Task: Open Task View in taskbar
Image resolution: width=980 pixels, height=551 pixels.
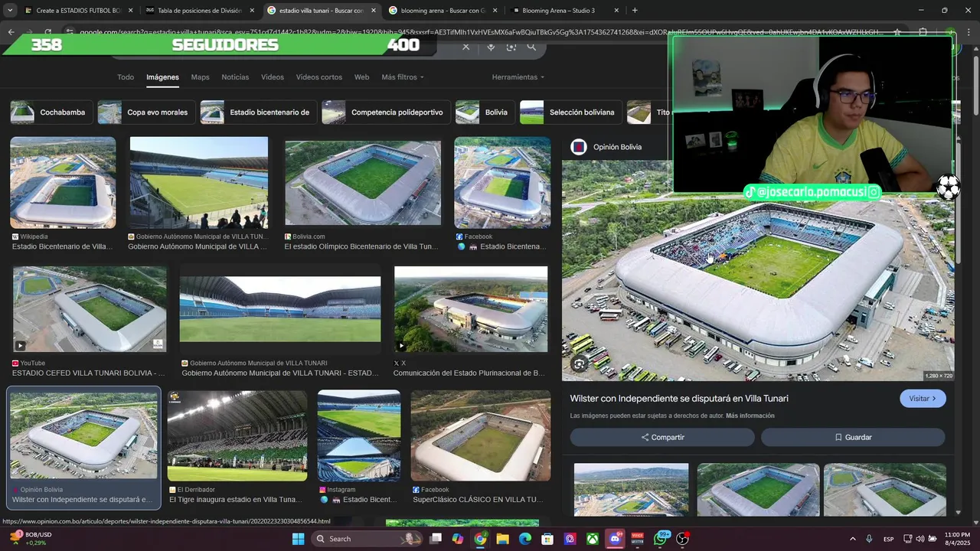Action: tap(435, 539)
